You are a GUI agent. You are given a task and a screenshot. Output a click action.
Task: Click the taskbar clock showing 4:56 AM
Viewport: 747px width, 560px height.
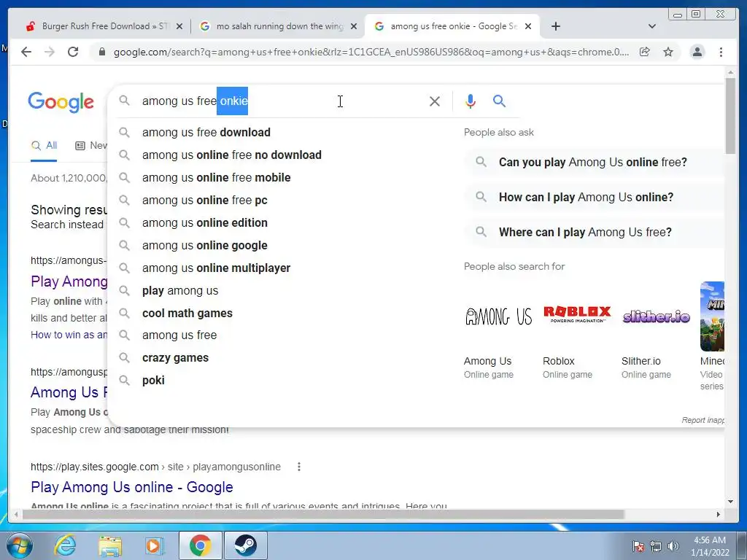710,546
